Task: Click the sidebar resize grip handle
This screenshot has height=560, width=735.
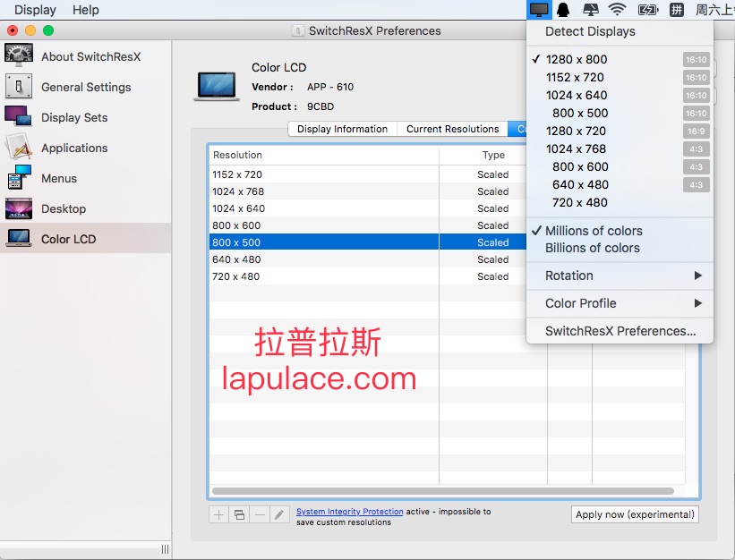Action: tap(165, 549)
